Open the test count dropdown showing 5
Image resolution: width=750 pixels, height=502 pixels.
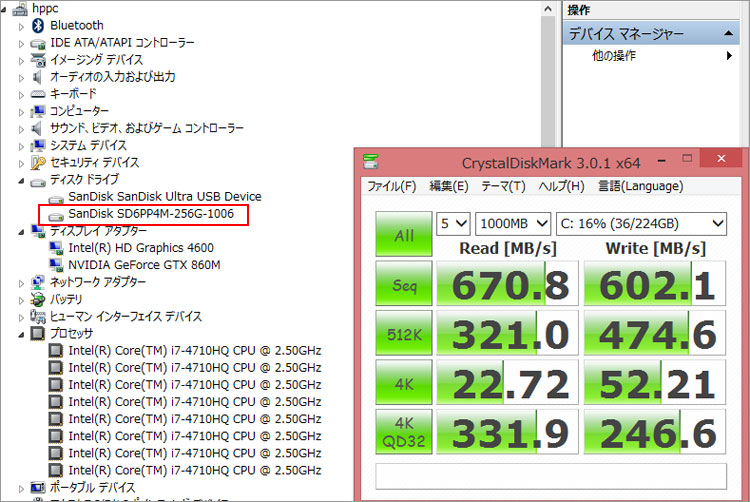pyautogui.click(x=453, y=224)
